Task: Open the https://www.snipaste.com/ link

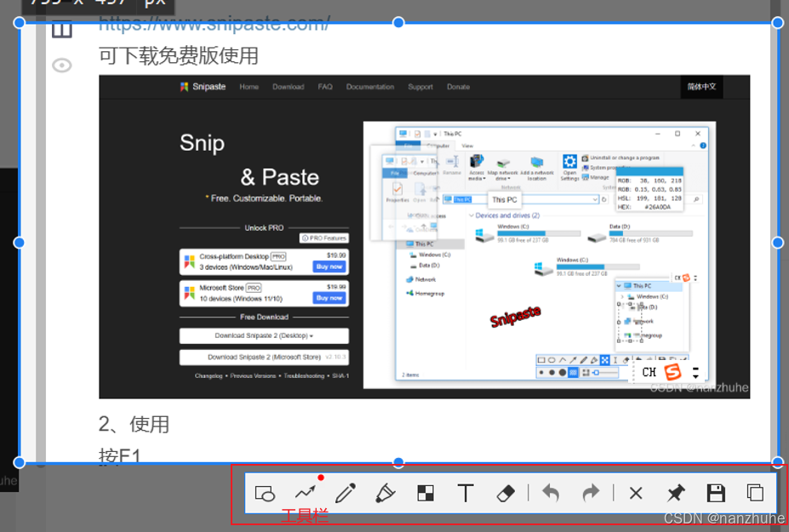Action: coord(214,23)
